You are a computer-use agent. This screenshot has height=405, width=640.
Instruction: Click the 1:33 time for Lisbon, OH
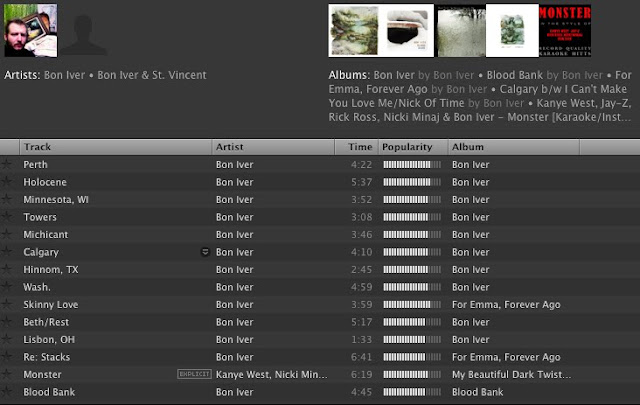coord(362,340)
